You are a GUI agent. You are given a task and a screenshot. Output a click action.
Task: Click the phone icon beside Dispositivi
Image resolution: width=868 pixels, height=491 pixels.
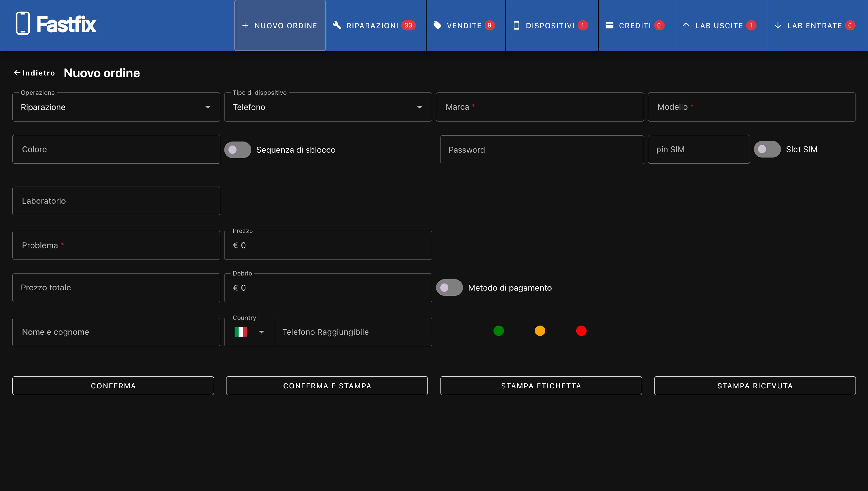tap(516, 26)
